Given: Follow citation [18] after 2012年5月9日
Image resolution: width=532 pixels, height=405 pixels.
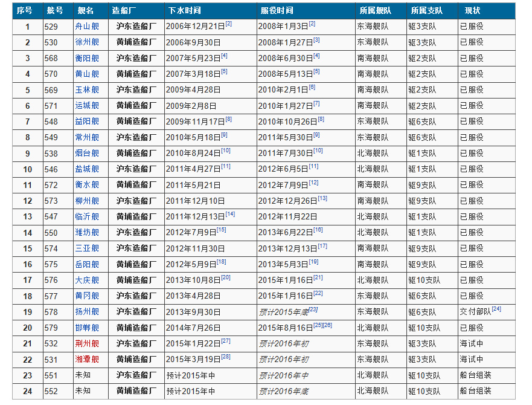Looking at the screenshot, I should pyautogui.click(x=221, y=261).
